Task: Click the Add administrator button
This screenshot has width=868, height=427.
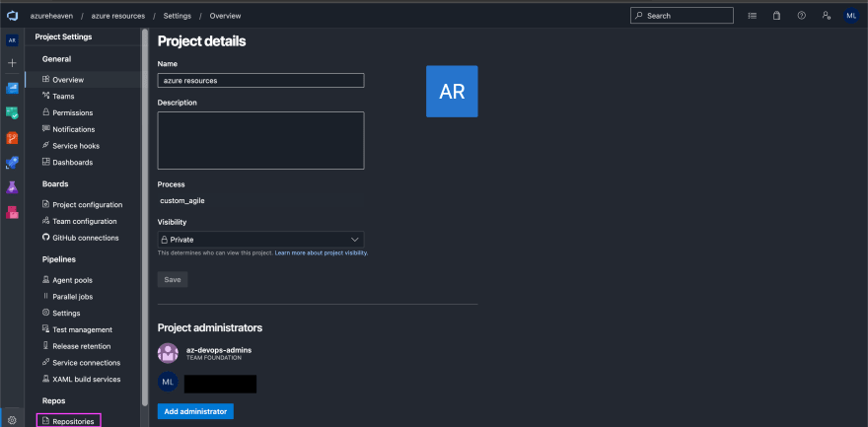Action: point(195,411)
